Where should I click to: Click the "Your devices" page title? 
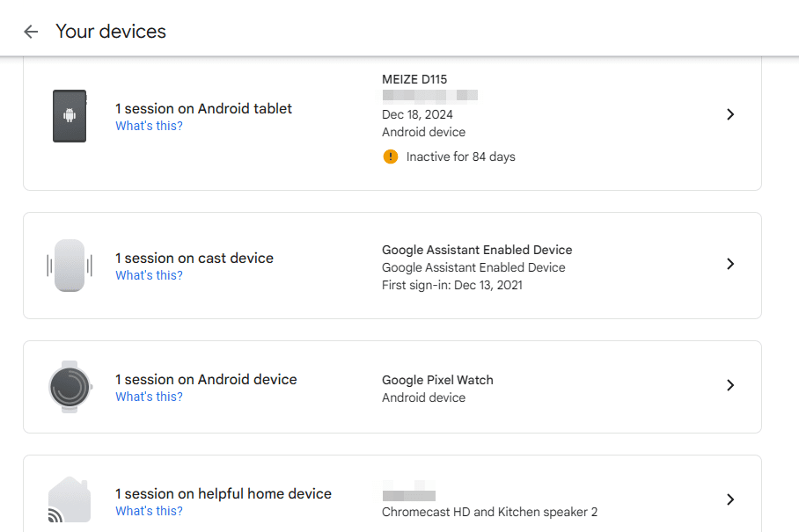[111, 32]
